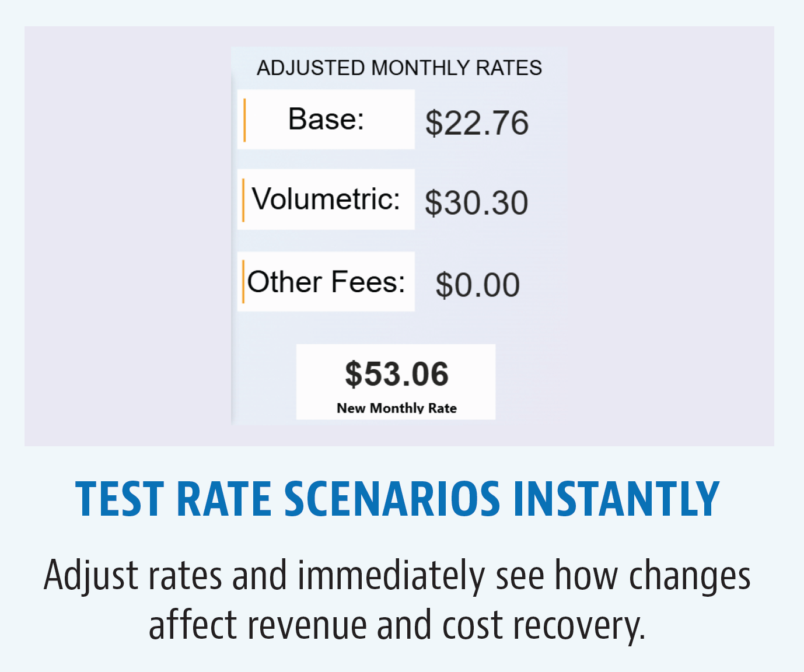Click the word TEST in the headline

[x=120, y=499]
